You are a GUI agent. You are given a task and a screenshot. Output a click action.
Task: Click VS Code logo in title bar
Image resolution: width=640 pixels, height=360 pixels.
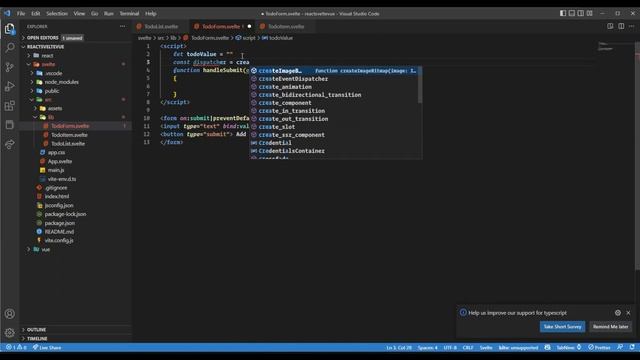click(x=7, y=13)
